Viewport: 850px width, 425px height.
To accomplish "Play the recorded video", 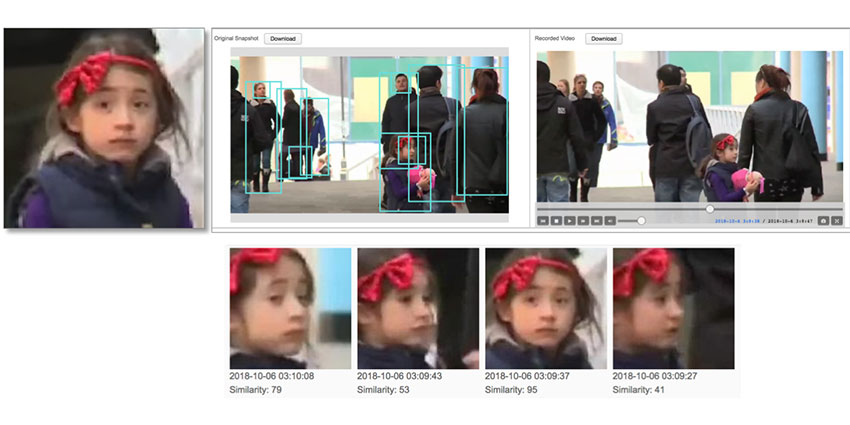I will [x=570, y=221].
